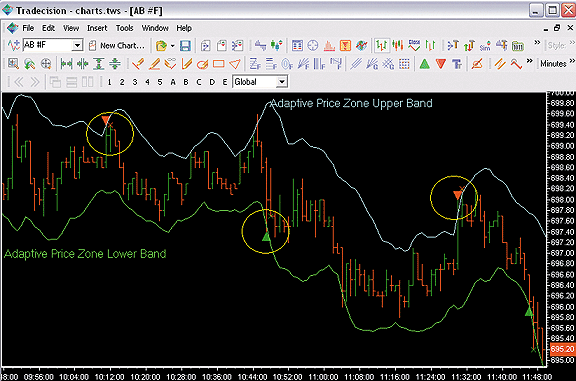This screenshot has width=576, height=381.
Task: Click the Save floppy disk icon
Action: (185, 46)
